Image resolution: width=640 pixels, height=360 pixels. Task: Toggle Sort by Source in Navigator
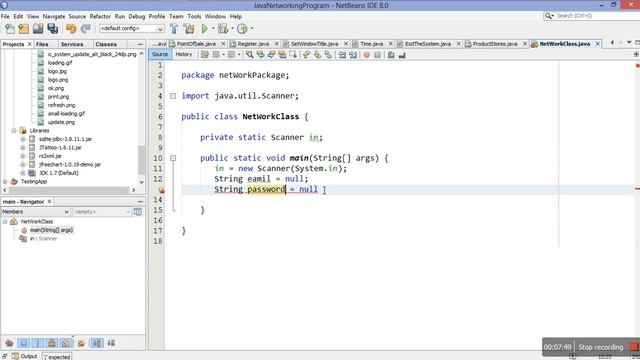111,343
